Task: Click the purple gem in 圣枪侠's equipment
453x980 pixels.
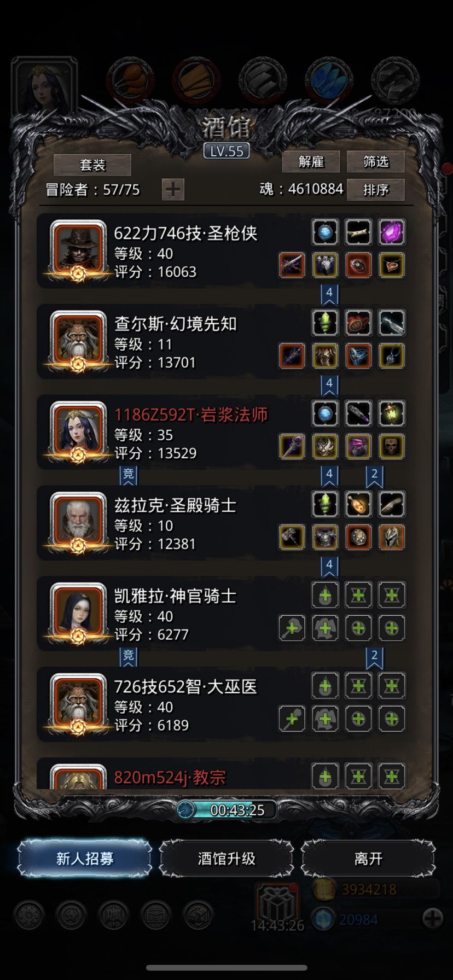Action: coord(392,232)
